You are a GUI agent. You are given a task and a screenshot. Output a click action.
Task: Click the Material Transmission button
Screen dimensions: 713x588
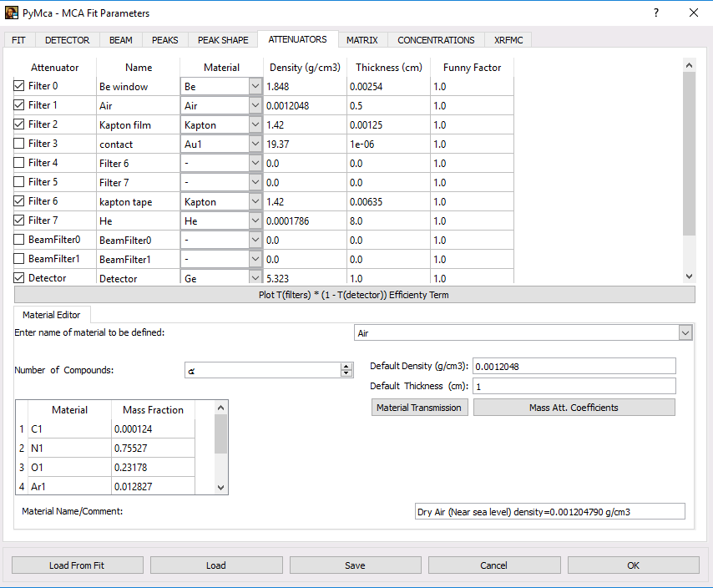click(x=419, y=408)
